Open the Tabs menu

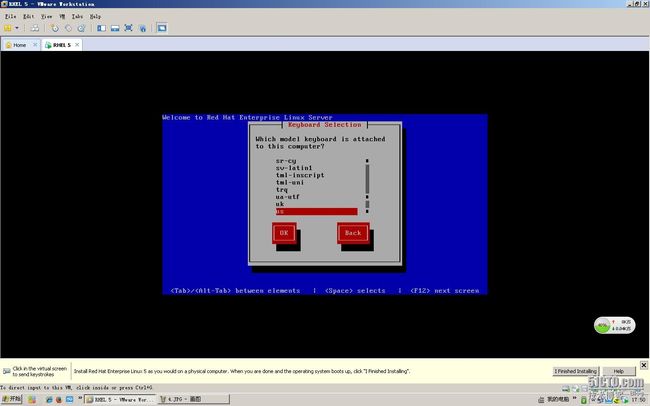(77, 17)
